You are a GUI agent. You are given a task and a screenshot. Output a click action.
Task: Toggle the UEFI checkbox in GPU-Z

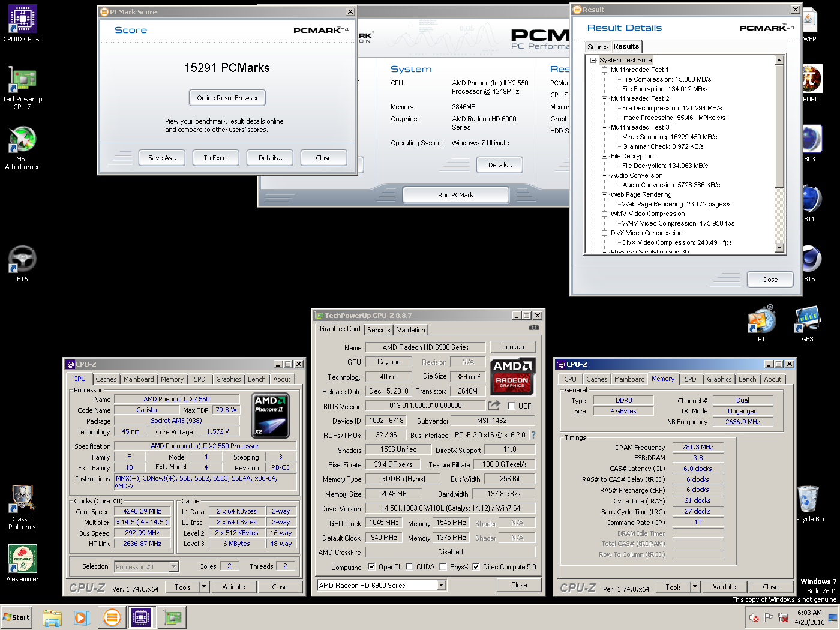pyautogui.click(x=511, y=406)
